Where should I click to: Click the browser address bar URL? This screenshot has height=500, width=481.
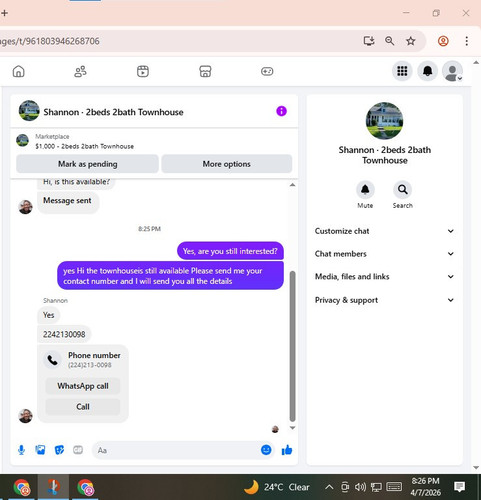[50, 41]
